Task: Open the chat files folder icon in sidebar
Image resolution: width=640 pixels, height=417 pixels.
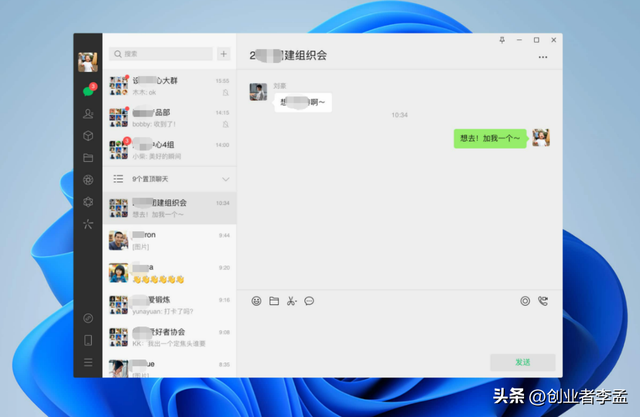Action: tap(88, 158)
